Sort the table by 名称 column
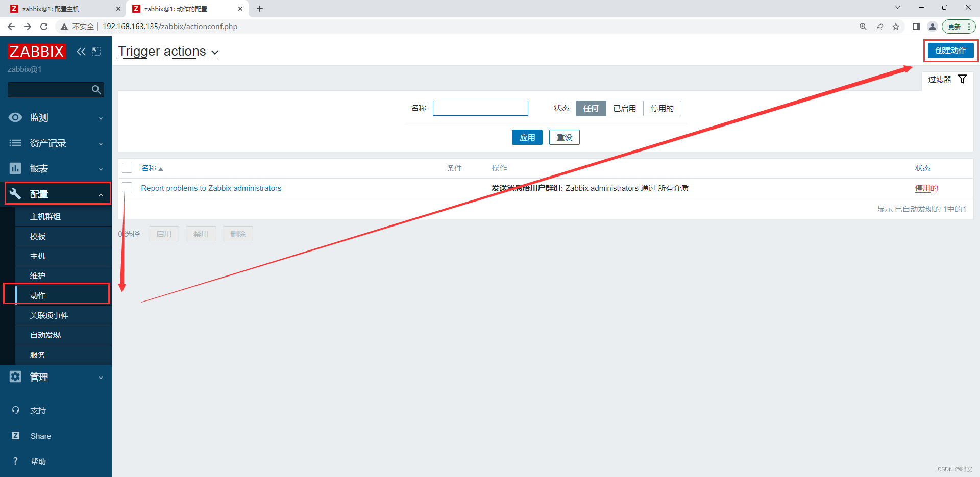The width and height of the screenshot is (980, 477). (x=152, y=168)
